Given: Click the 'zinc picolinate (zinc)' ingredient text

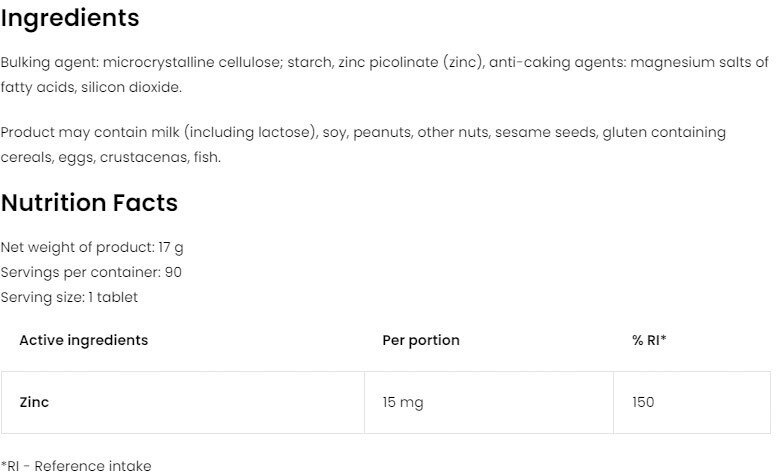Looking at the screenshot, I should pyautogui.click(x=410, y=62).
